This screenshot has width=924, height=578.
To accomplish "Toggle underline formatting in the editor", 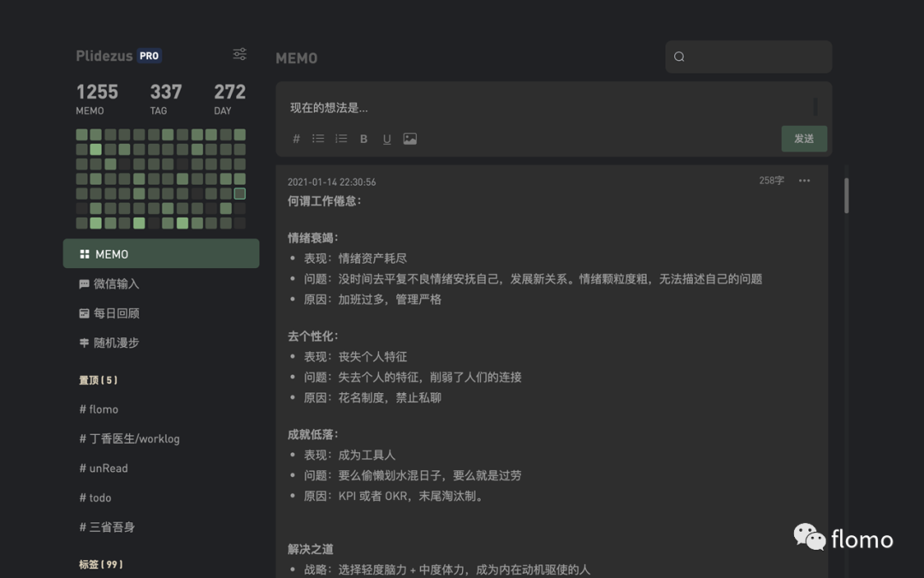I will 387,140.
